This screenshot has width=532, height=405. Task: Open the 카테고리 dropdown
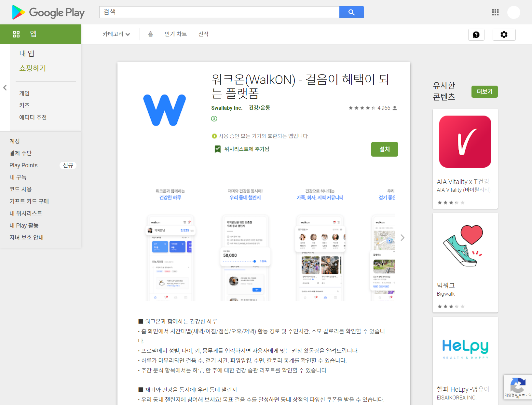point(116,34)
